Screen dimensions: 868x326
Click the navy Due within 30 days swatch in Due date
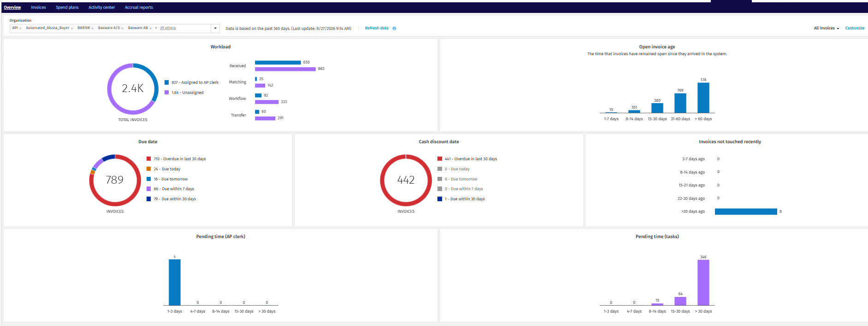[149, 199]
